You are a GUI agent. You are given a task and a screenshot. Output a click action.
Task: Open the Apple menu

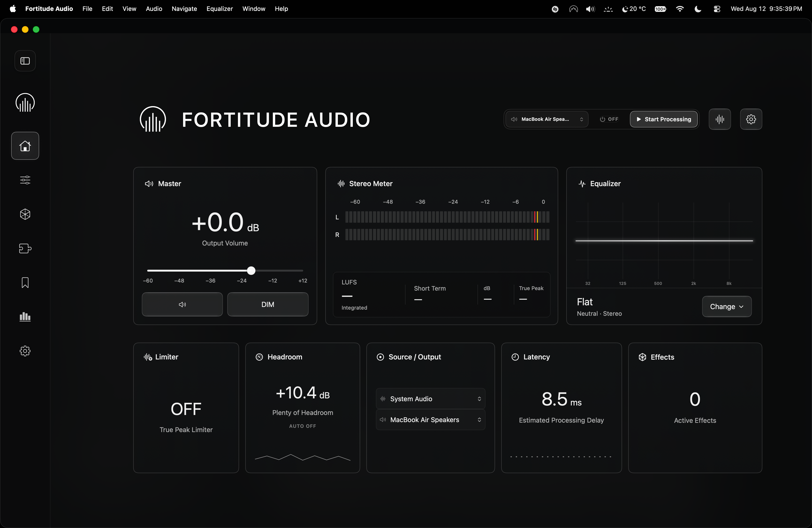(13, 9)
